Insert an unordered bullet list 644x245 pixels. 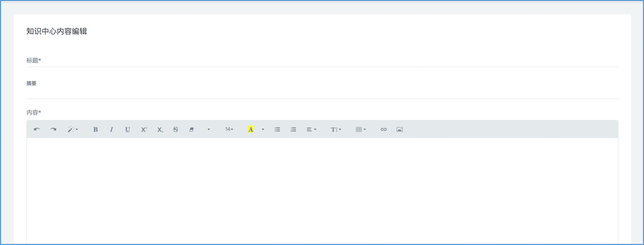277,129
